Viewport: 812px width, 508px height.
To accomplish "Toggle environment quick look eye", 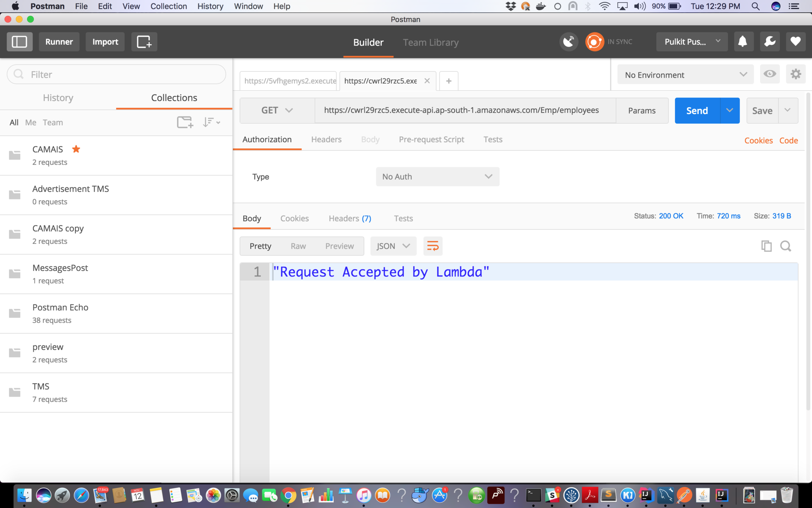I will (770, 74).
